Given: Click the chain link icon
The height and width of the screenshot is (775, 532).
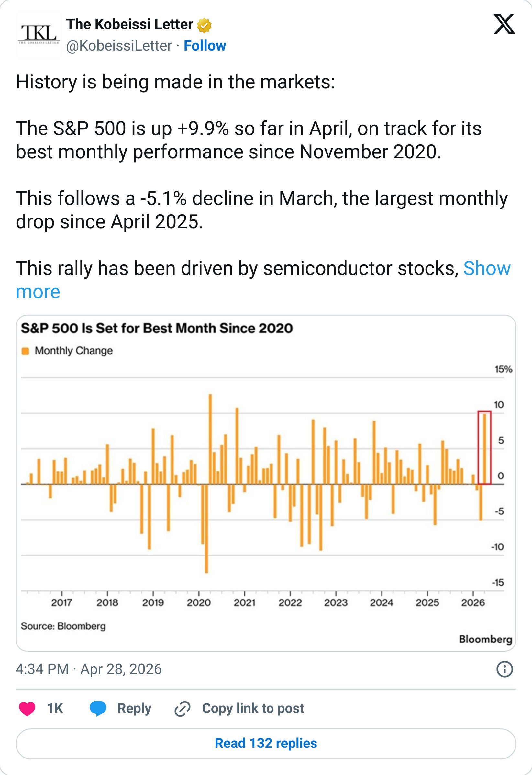Looking at the screenshot, I should (182, 709).
